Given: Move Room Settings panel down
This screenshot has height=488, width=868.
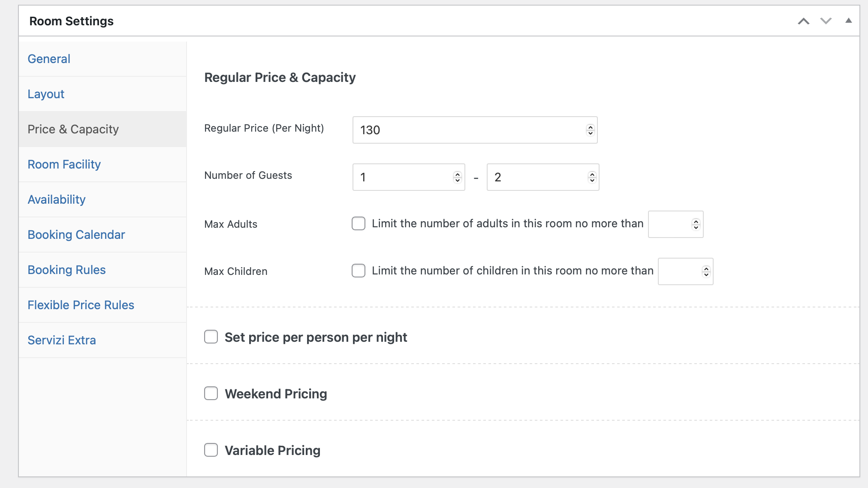Looking at the screenshot, I should coord(826,21).
